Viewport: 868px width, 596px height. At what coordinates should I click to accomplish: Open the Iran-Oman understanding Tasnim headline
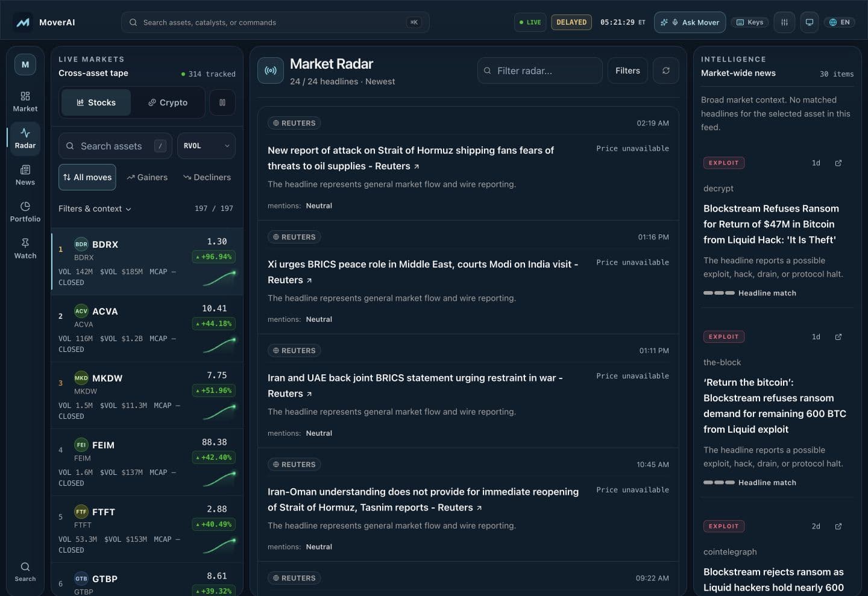tap(423, 500)
